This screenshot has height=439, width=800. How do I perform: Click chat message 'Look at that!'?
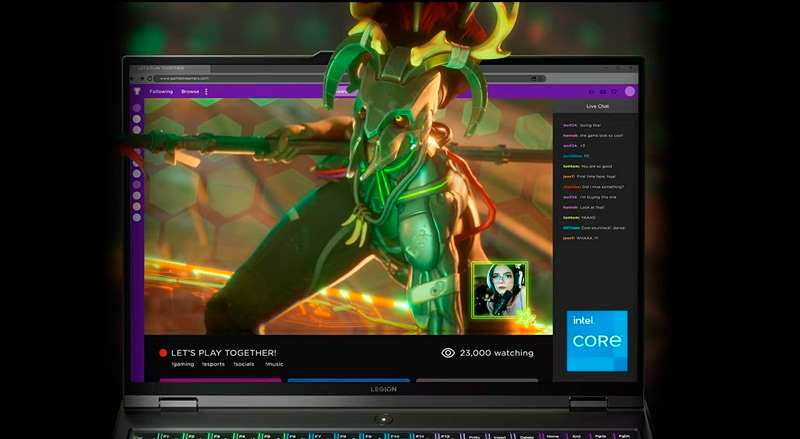[x=592, y=207]
